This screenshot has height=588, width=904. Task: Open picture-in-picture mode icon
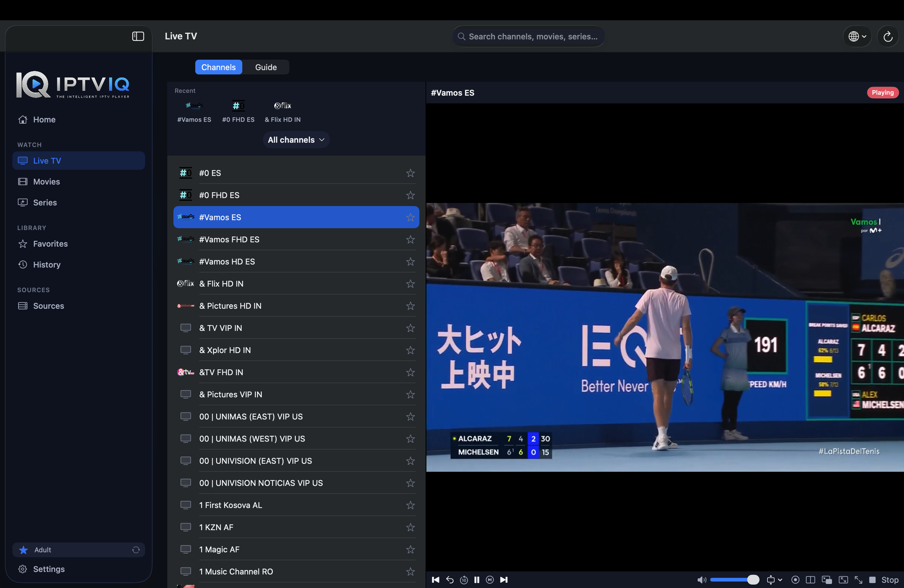[x=827, y=580]
